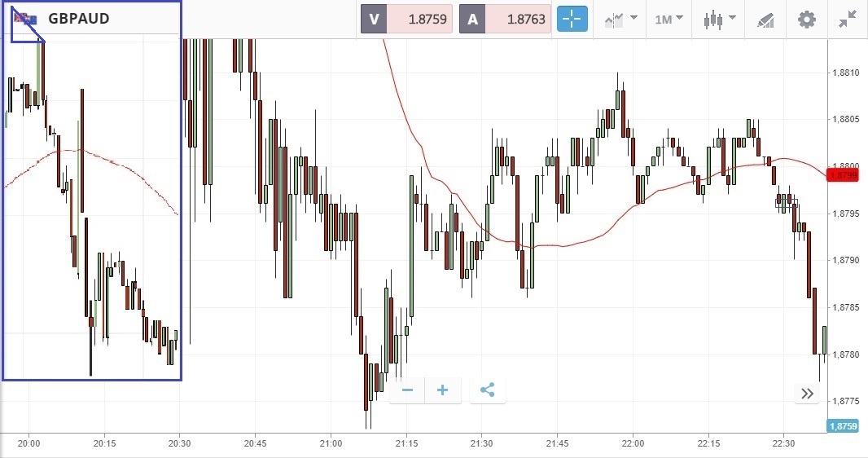Open chart settings gear
Image resolution: width=868 pixels, height=458 pixels.
click(x=806, y=19)
